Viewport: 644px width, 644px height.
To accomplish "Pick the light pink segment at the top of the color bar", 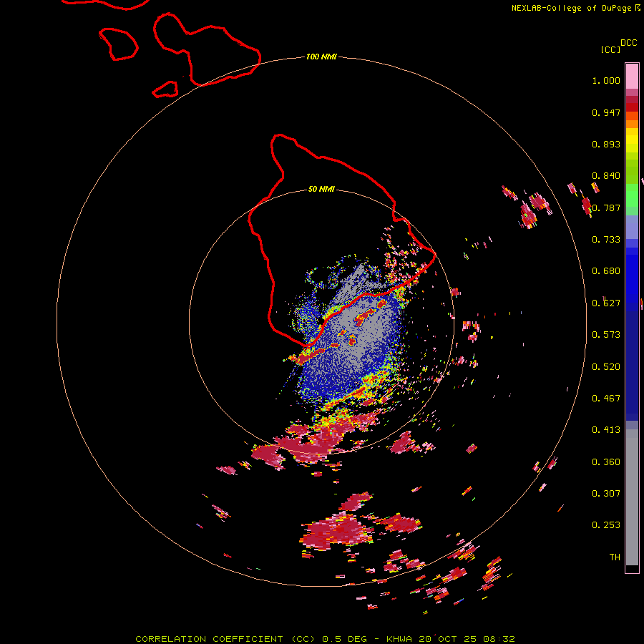I will click(632, 77).
